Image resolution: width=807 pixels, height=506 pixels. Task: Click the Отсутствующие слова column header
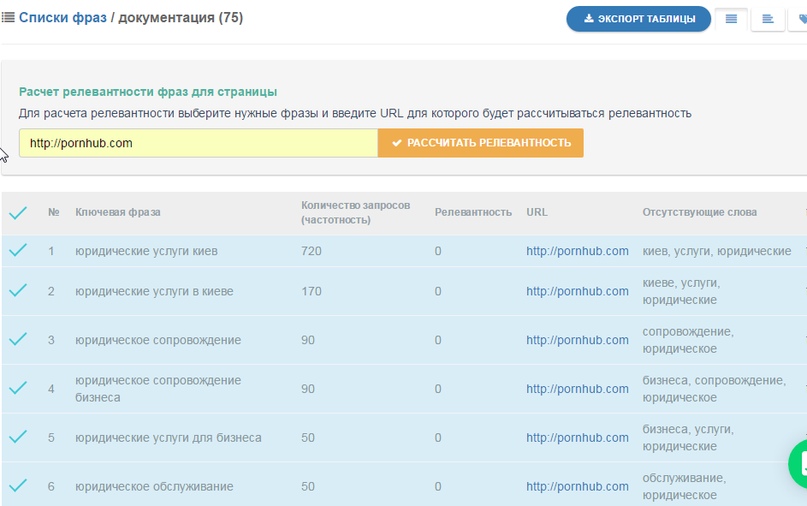click(x=699, y=212)
